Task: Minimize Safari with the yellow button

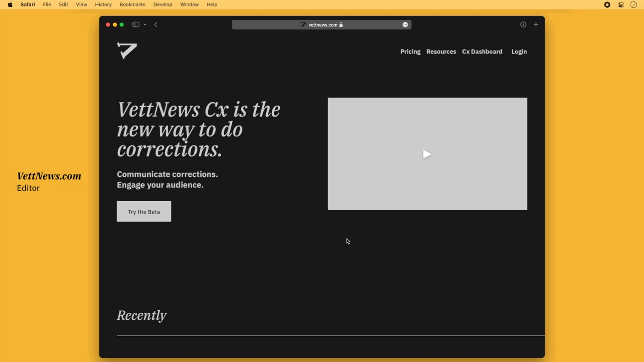Action: pos(115,25)
